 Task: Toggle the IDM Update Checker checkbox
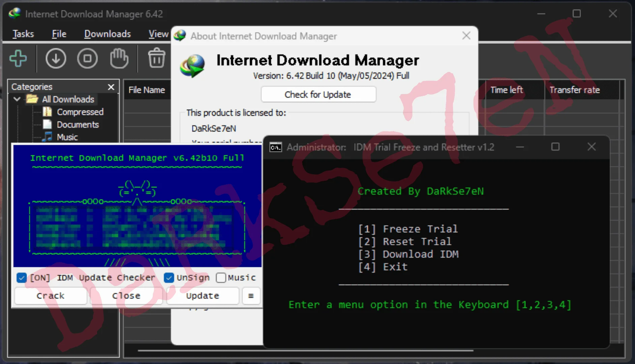[x=22, y=278]
